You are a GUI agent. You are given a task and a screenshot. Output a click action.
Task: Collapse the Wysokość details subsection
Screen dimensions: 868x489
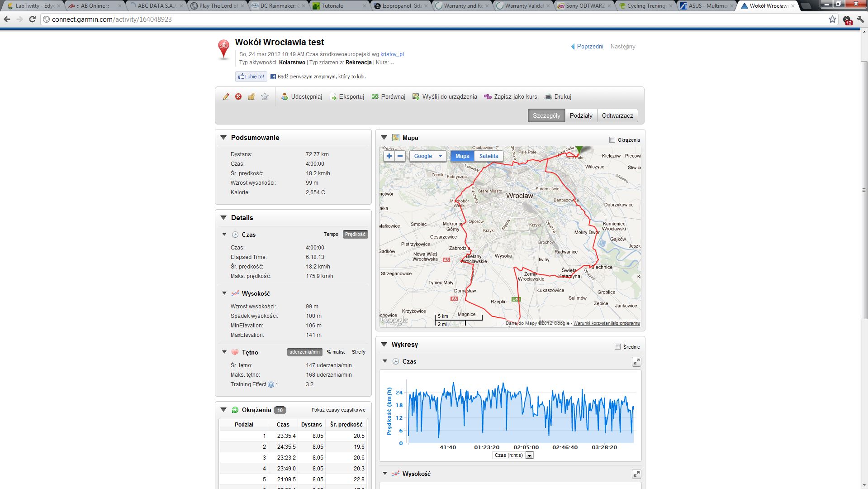click(x=224, y=293)
